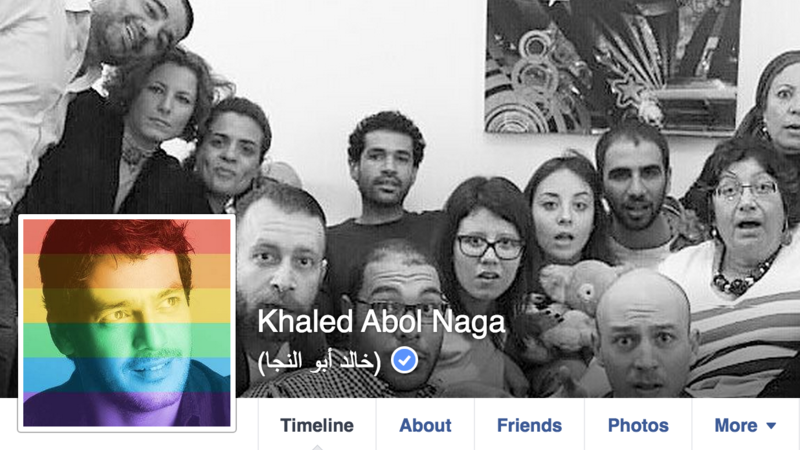Open the rainbow-filtered profile picture

[127, 323]
